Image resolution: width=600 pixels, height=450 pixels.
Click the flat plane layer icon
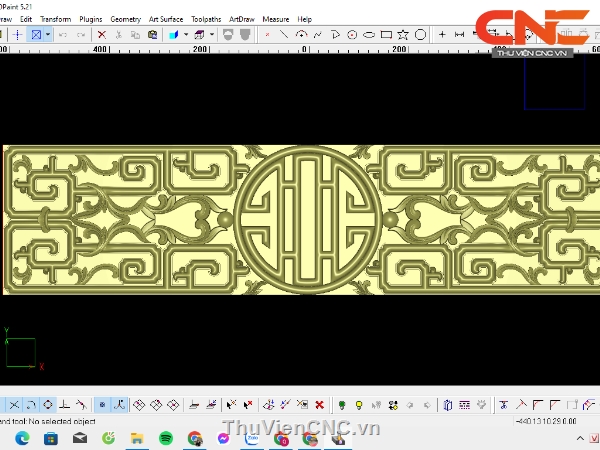pyautogui.click(x=194, y=405)
